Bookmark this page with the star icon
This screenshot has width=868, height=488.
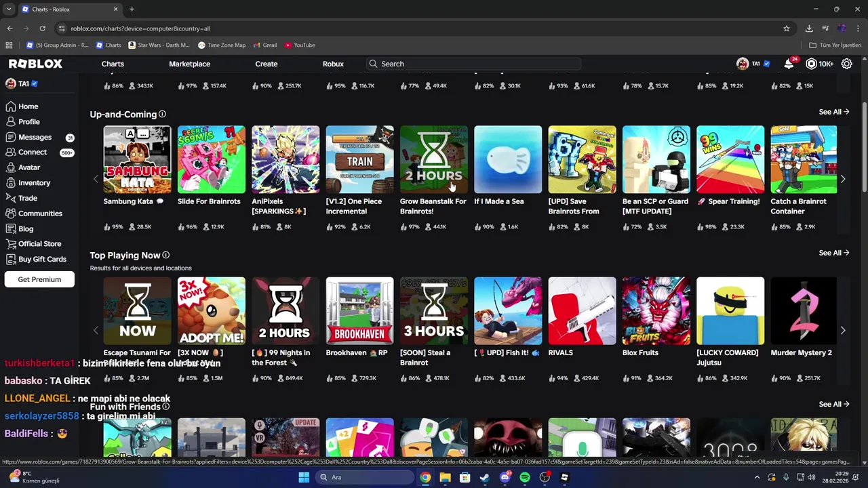point(787,28)
